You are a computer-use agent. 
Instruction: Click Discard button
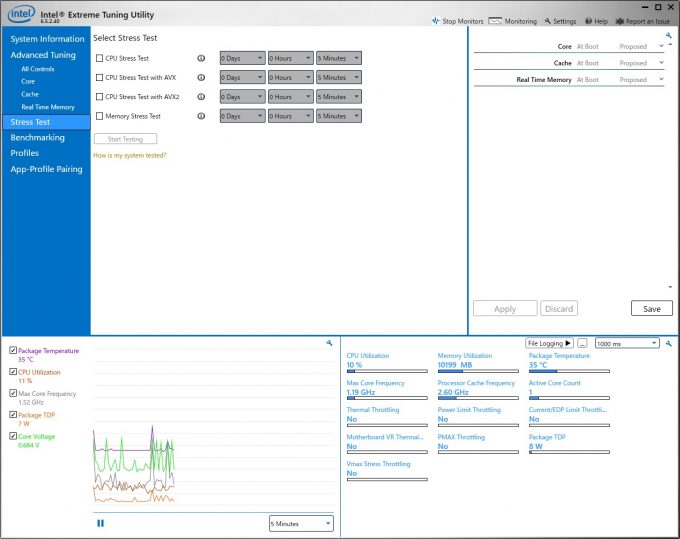point(559,308)
